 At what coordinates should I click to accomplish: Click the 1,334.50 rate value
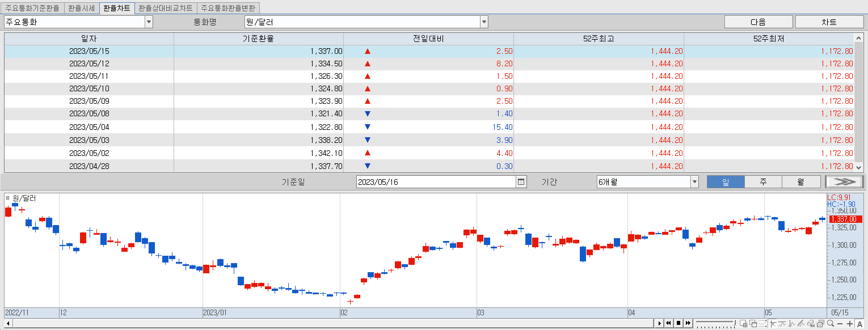point(326,64)
